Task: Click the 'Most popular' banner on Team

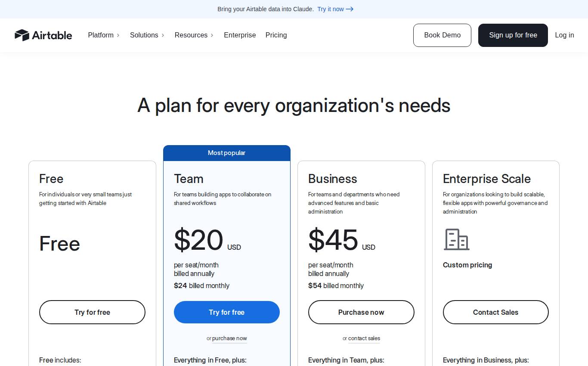Action: pyautogui.click(x=227, y=153)
